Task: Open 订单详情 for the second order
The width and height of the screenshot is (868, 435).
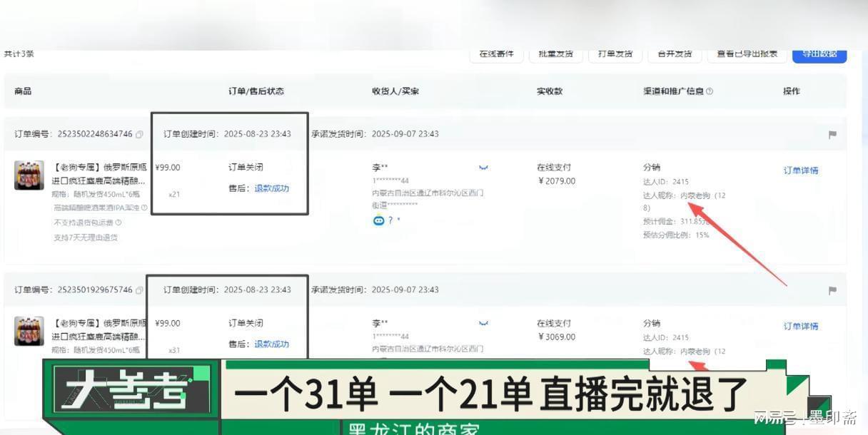Action: pyautogui.click(x=800, y=326)
